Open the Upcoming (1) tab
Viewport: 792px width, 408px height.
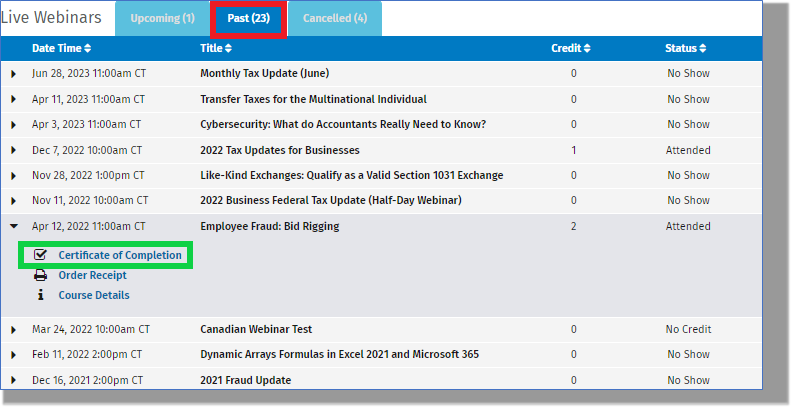pos(162,18)
